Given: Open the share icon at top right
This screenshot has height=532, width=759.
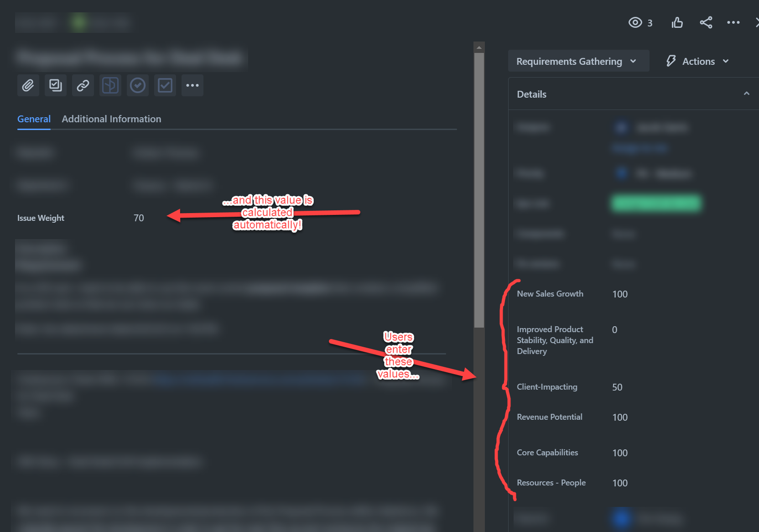Looking at the screenshot, I should click(x=706, y=22).
